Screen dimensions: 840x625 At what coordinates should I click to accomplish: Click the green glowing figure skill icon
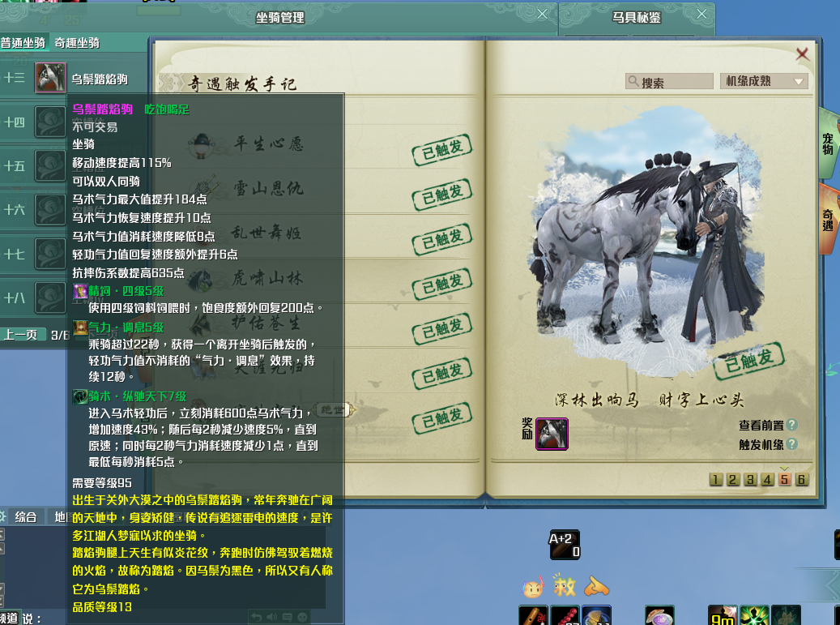(754, 615)
